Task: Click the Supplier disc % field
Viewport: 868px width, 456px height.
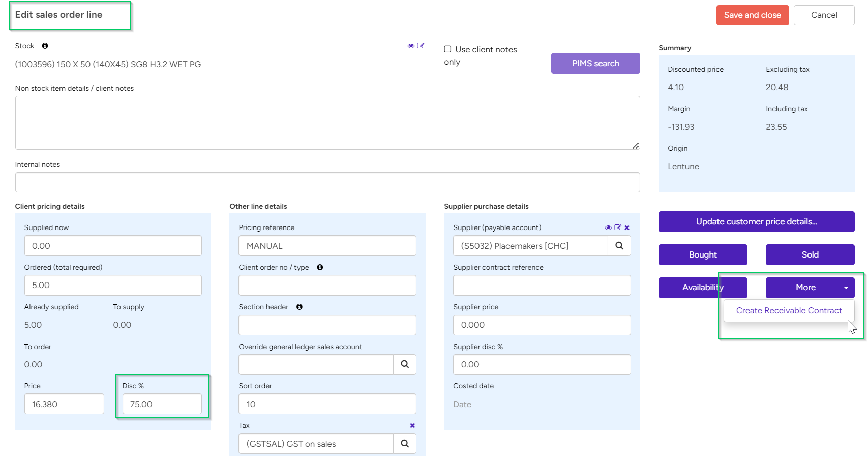Action: [542, 364]
